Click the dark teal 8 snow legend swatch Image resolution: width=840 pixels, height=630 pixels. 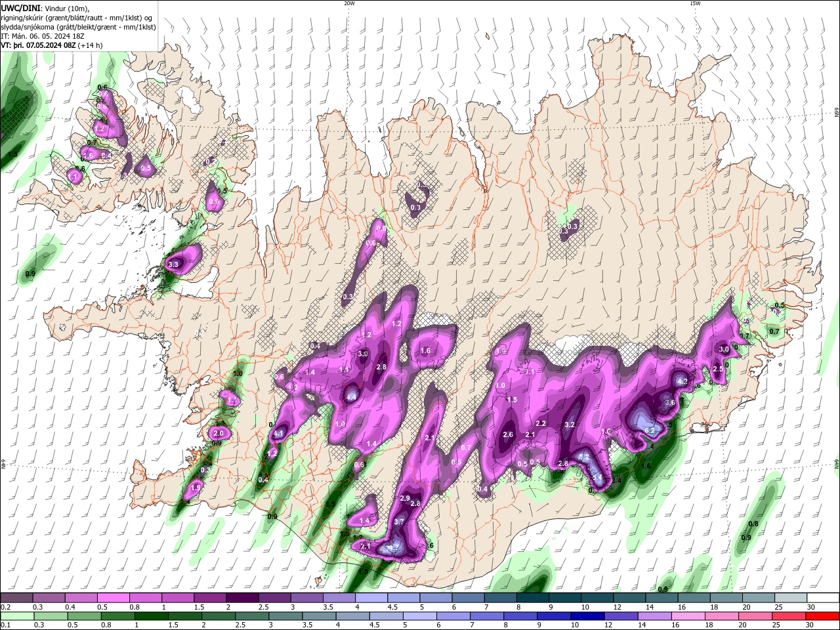tap(533, 598)
